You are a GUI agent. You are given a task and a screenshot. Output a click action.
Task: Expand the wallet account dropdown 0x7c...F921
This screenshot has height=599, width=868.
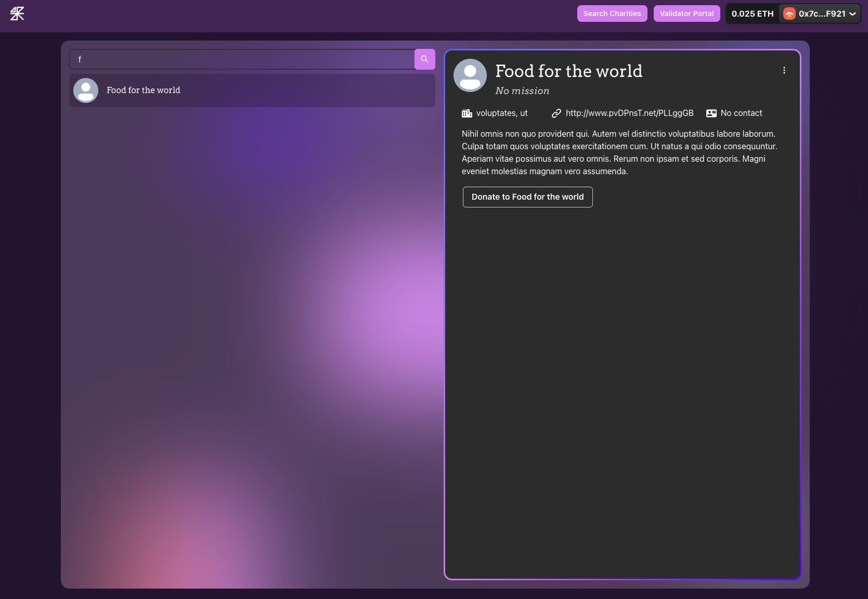coord(820,14)
